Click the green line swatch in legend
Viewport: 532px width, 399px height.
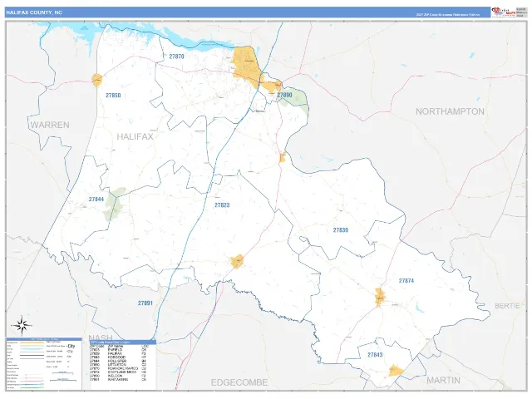(32, 387)
